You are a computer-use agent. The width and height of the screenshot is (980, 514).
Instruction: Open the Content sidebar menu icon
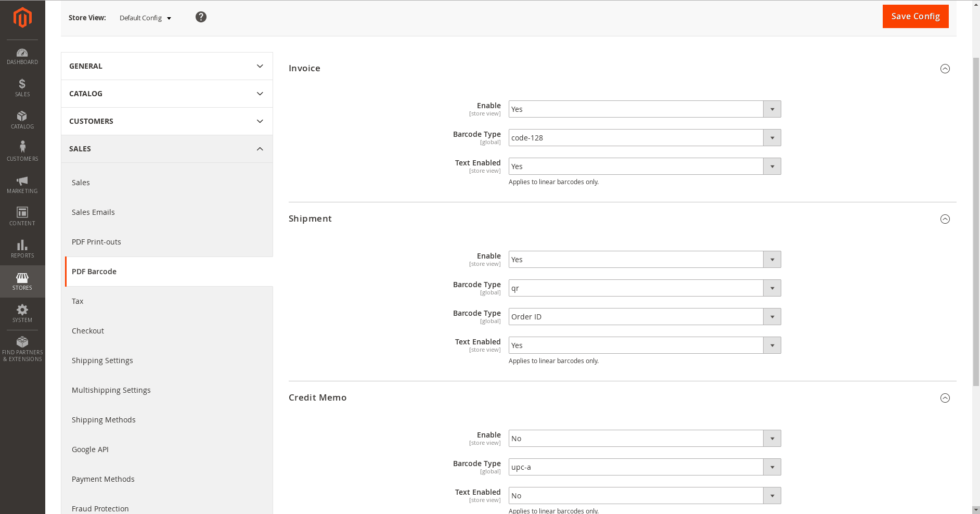pos(22,217)
